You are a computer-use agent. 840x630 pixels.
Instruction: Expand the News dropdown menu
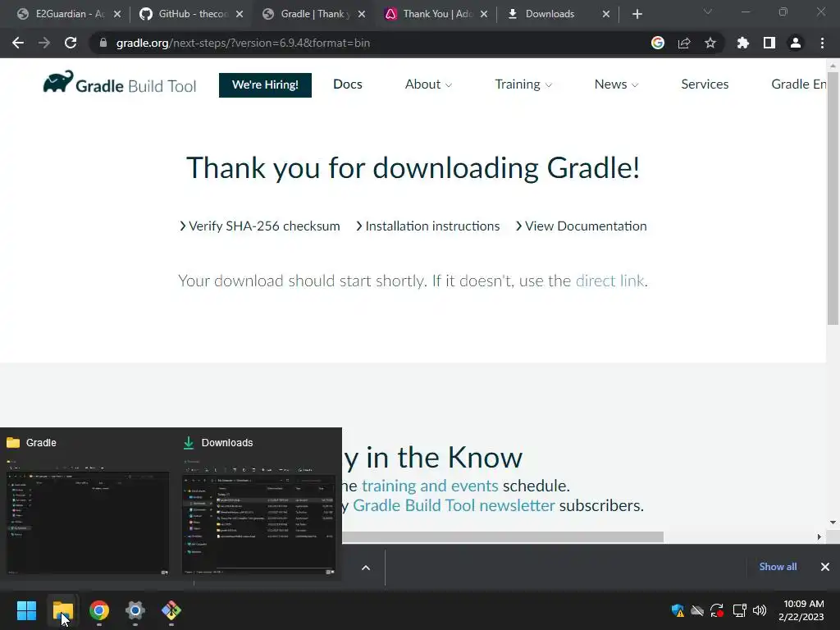tap(617, 84)
